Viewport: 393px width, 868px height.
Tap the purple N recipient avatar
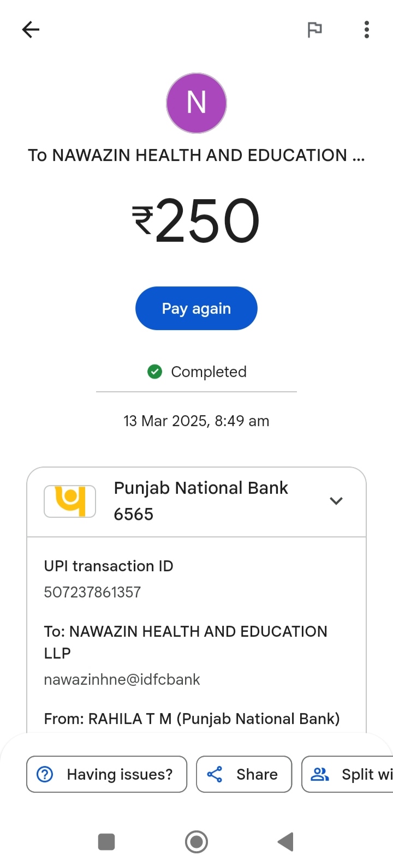[x=196, y=103]
